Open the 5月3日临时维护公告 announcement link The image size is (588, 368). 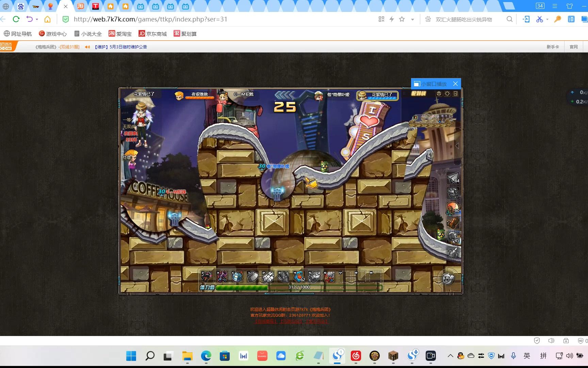point(121,47)
